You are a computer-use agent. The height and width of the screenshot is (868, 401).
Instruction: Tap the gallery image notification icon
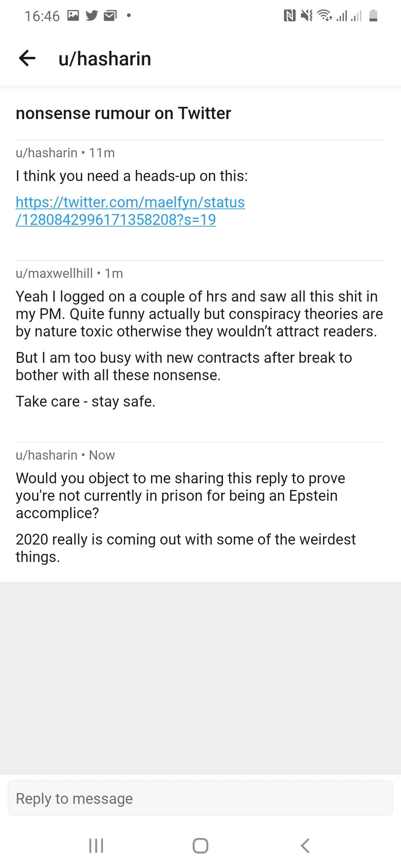(x=73, y=16)
